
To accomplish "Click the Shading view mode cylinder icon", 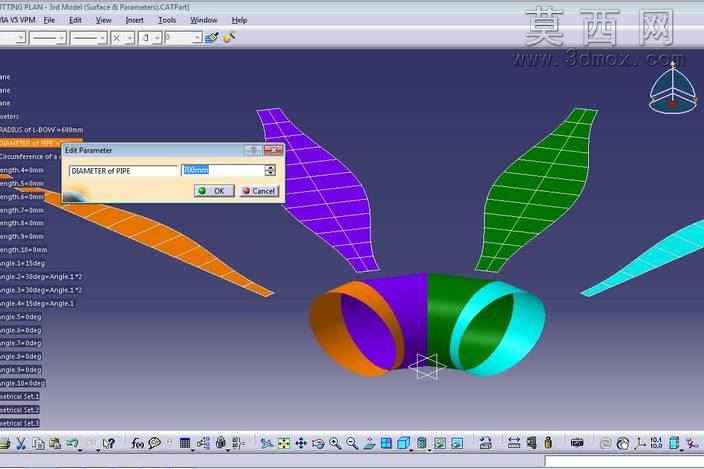I will click(422, 443).
